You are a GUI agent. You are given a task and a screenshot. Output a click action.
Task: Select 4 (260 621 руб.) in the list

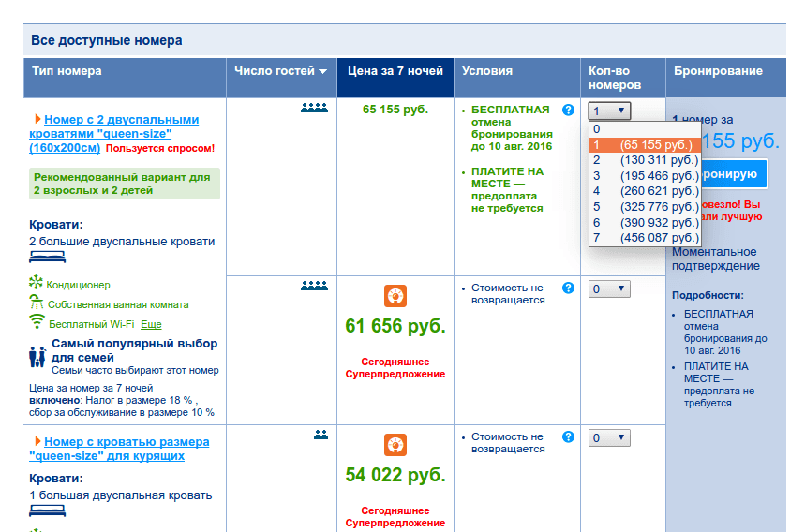click(x=645, y=191)
